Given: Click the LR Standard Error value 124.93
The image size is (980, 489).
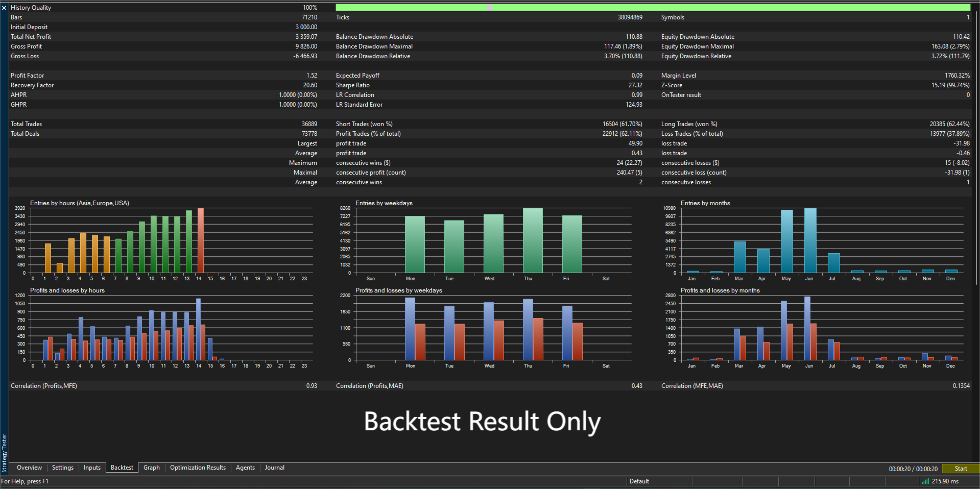Looking at the screenshot, I should 634,105.
